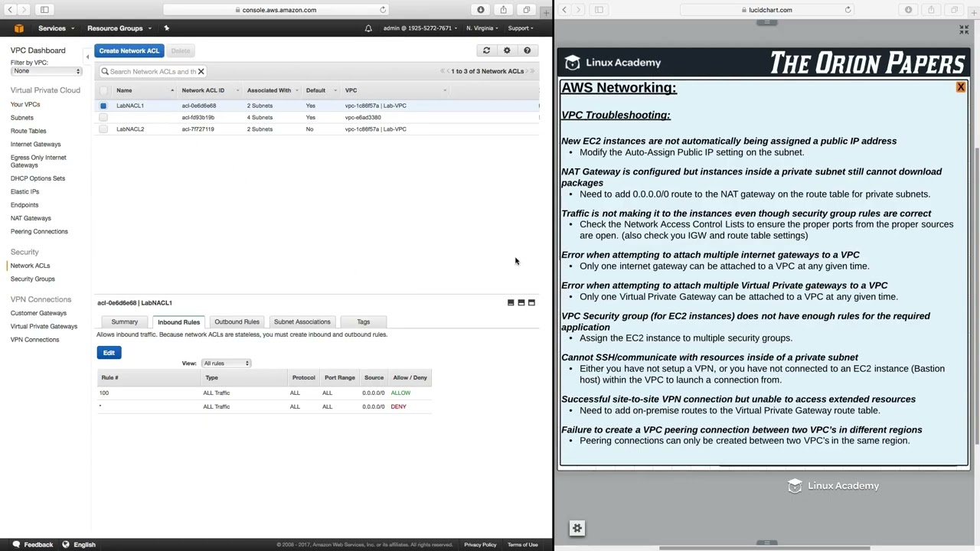Image resolution: width=980 pixels, height=551 pixels.
Task: Reload the lucidchart.com page
Action: (x=848, y=10)
